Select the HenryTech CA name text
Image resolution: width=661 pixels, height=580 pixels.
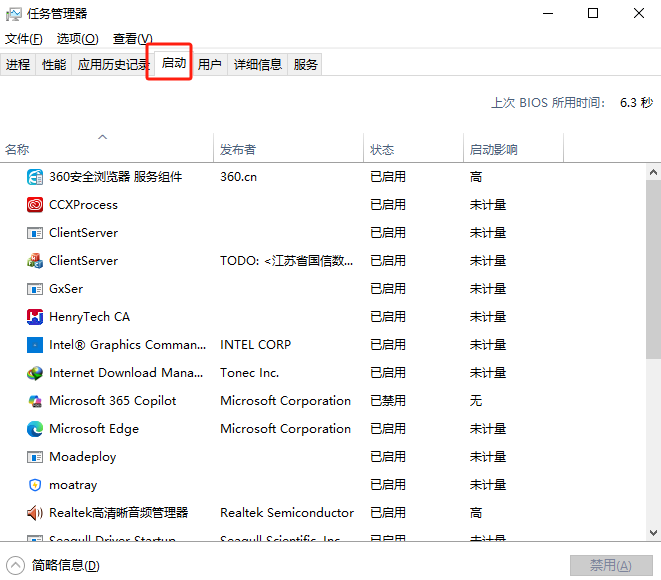89,317
